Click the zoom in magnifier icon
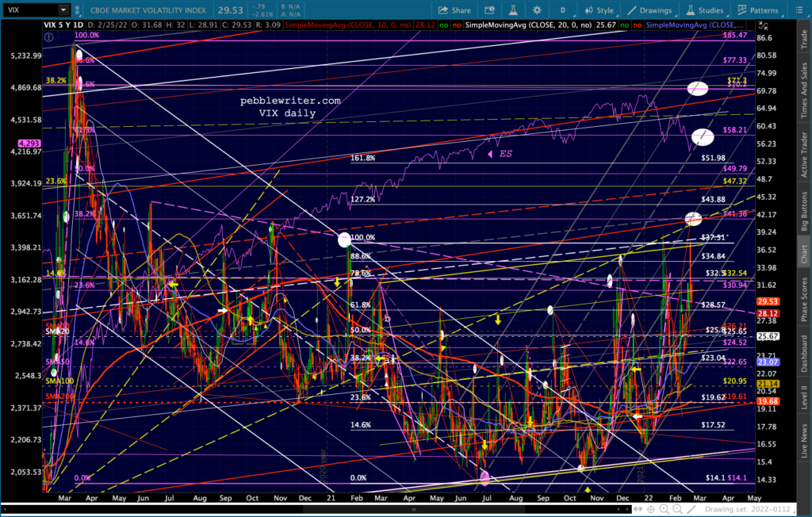 (665, 509)
